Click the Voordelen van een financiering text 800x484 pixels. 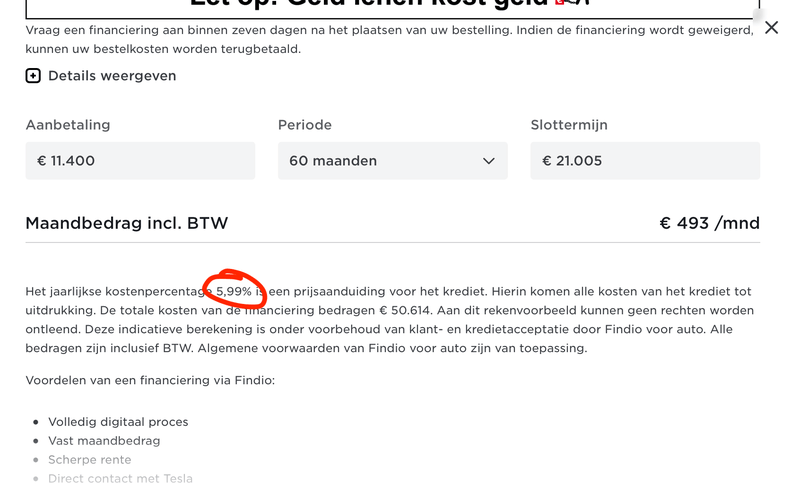tap(150, 380)
